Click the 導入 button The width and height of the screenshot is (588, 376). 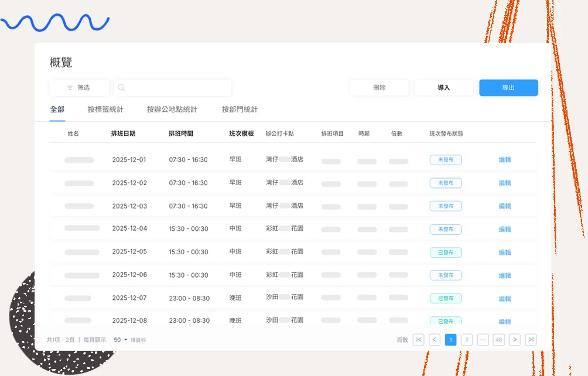pyautogui.click(x=443, y=88)
